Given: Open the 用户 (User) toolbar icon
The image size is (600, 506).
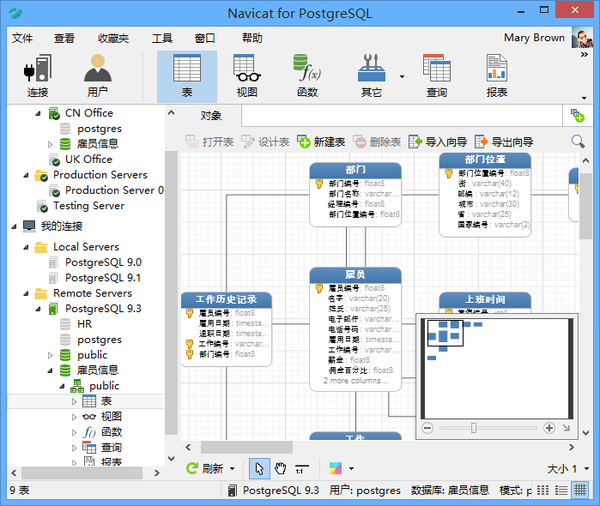Looking at the screenshot, I should [x=97, y=76].
